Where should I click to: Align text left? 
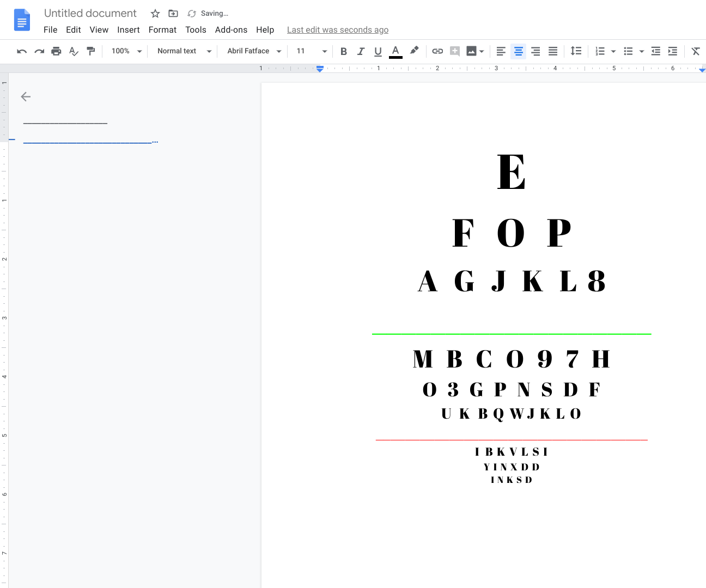501,51
